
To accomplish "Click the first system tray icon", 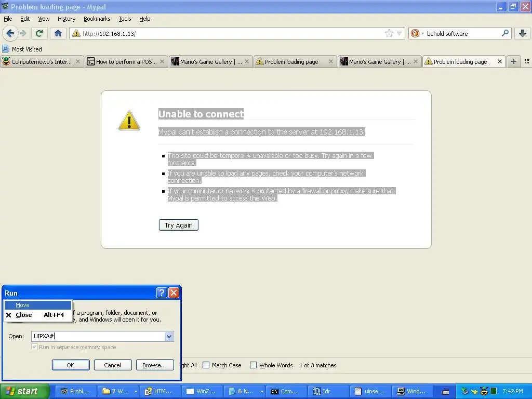I will point(465,391).
